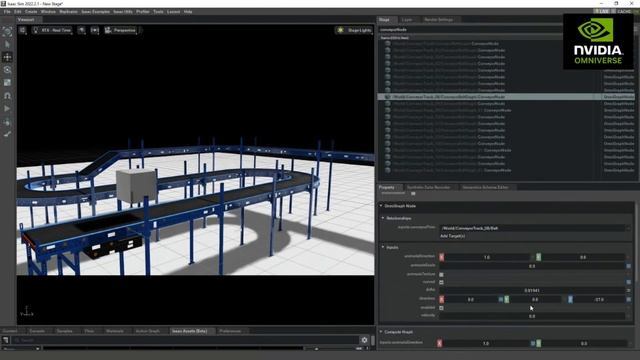Open Isaac Assets browser settings gear
This screenshot has height=360, width=640.
364,340
